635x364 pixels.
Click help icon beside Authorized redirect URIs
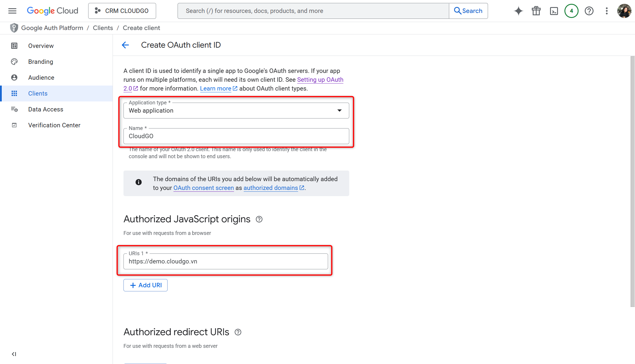(x=238, y=332)
